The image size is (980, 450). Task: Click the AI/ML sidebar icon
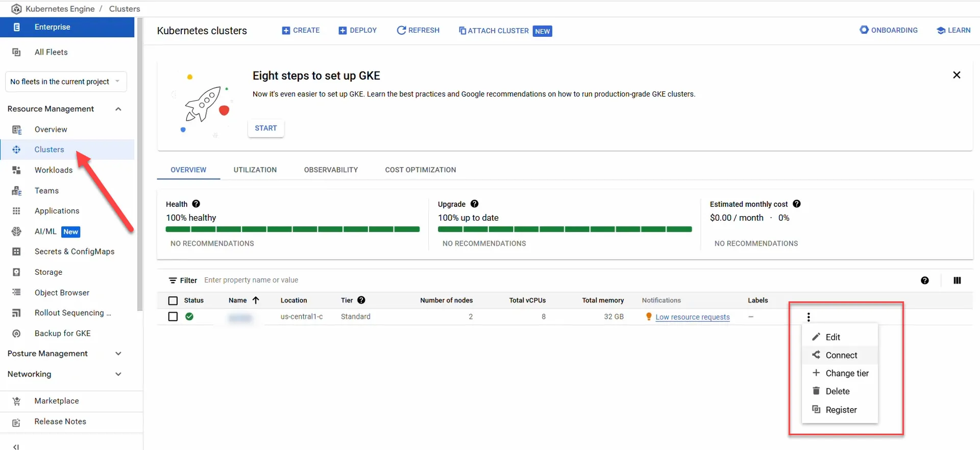[x=16, y=231]
